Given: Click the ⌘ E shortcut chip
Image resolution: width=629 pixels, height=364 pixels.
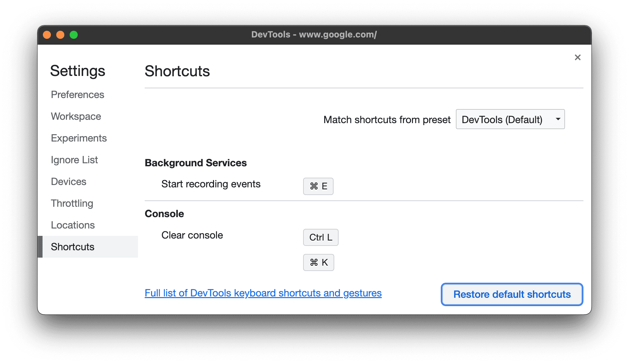Looking at the screenshot, I should click(x=318, y=186).
